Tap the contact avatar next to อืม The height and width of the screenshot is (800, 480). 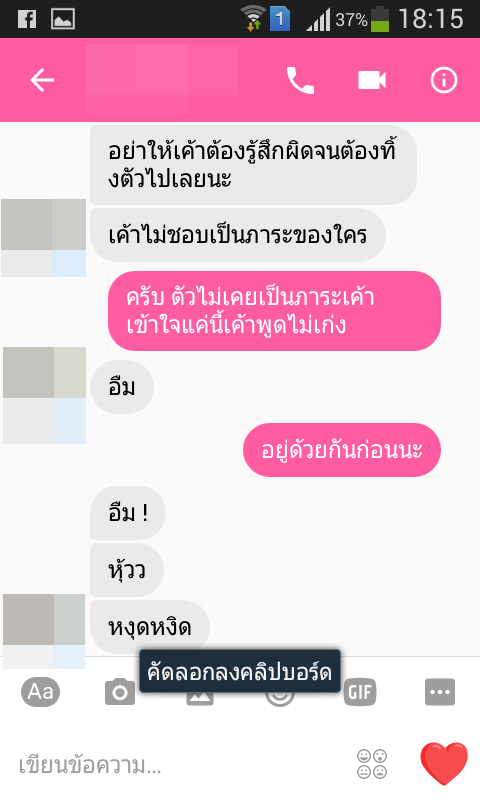44,395
